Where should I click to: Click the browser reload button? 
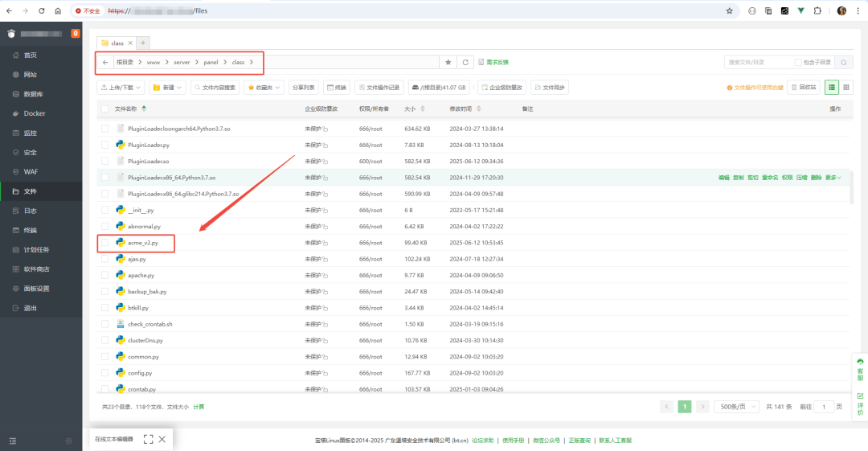(42, 10)
